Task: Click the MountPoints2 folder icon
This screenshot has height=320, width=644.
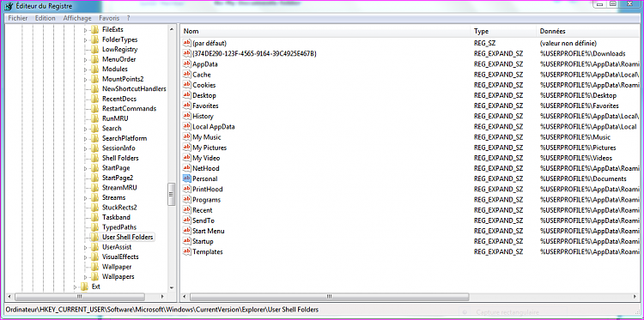Action: (x=94, y=79)
